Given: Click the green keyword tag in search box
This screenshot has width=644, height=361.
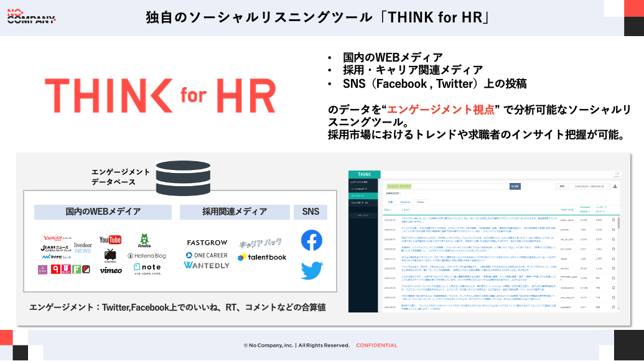Looking at the screenshot, I should (399, 187).
